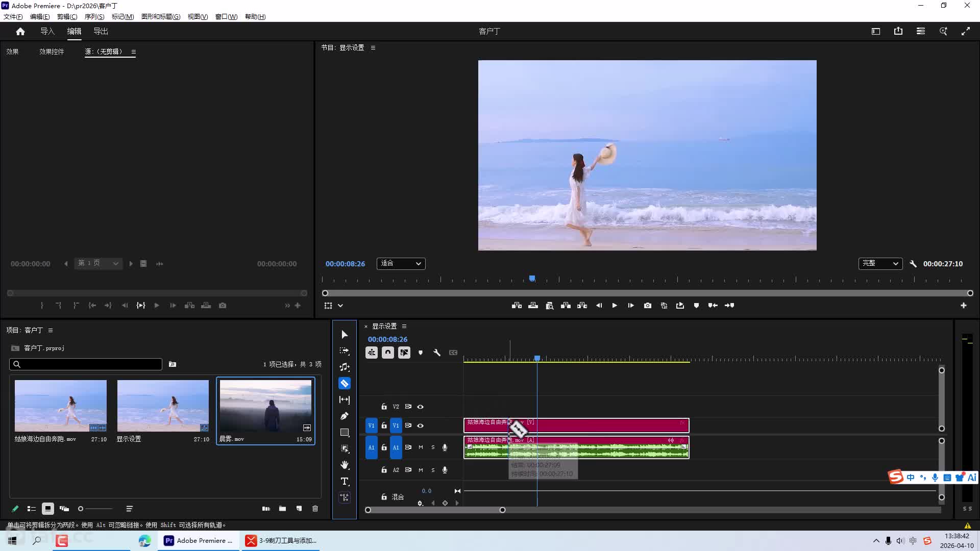Image resolution: width=980 pixels, height=551 pixels.
Task: Open Quick Export share icon
Action: point(898,31)
